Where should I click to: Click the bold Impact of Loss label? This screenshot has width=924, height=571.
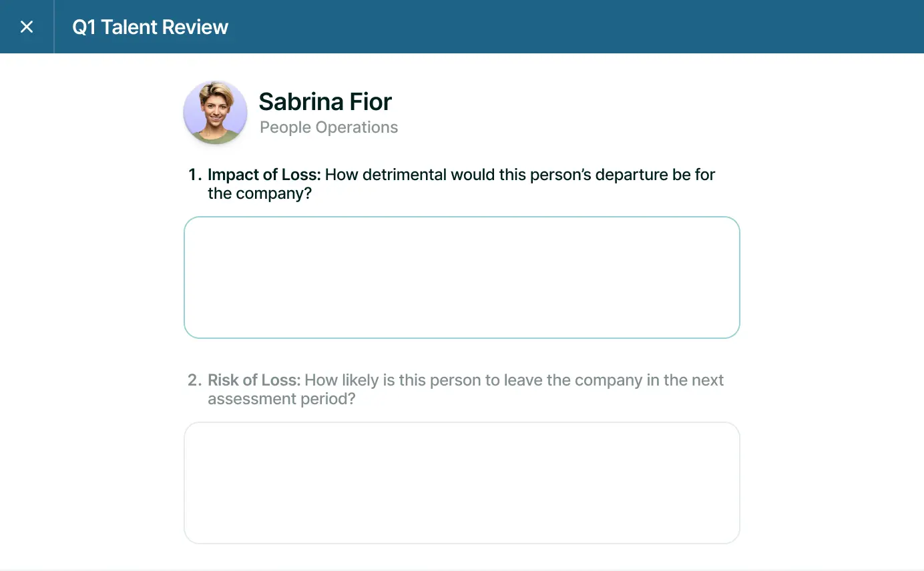[x=264, y=175]
